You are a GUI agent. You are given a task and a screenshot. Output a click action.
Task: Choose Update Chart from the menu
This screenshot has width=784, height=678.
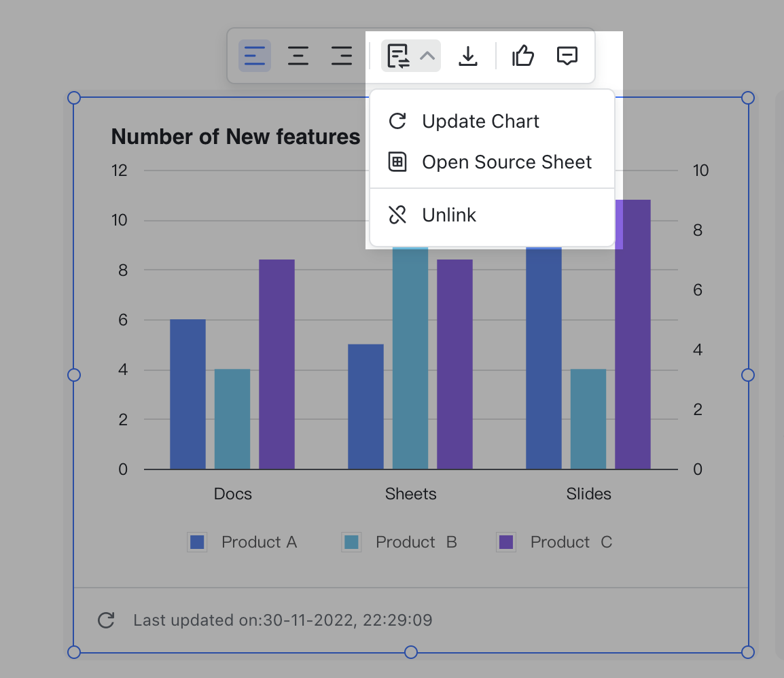click(x=480, y=122)
